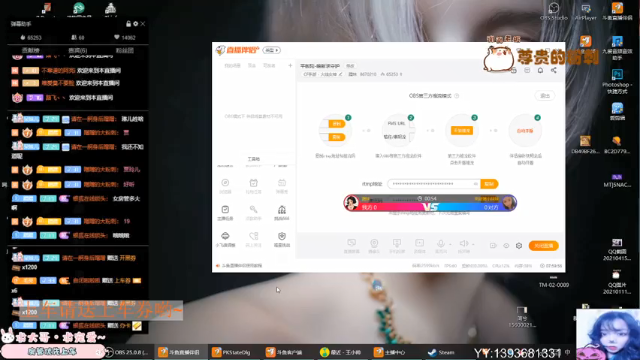Click the 退出 button to exit OBS mode

[x=545, y=96]
